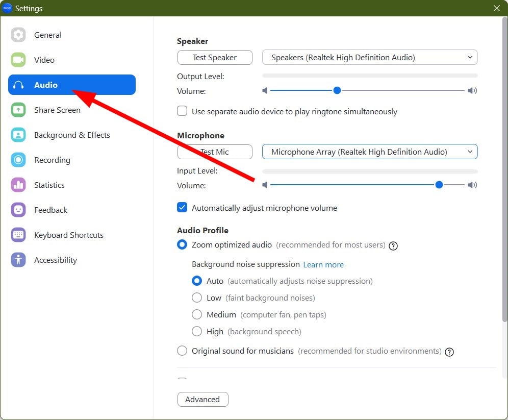Click the microphone volume slider handle
Image resolution: width=508 pixels, height=420 pixels.
coord(439,185)
